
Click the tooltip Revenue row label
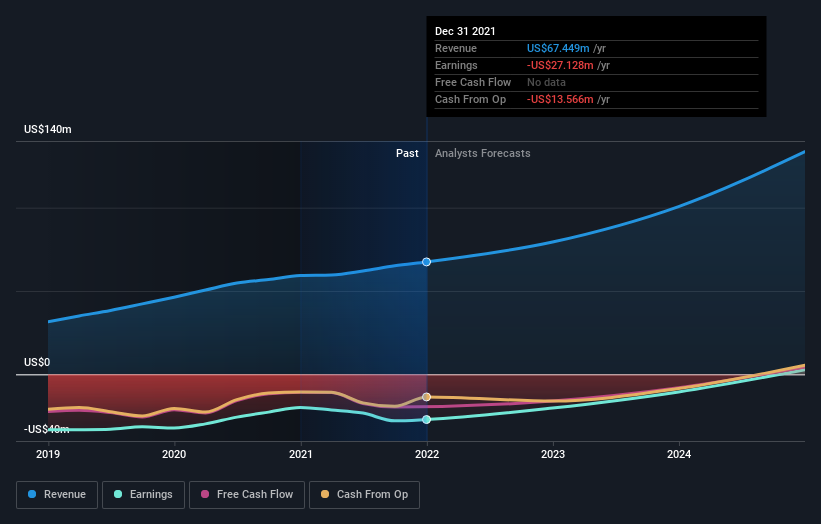pos(456,48)
